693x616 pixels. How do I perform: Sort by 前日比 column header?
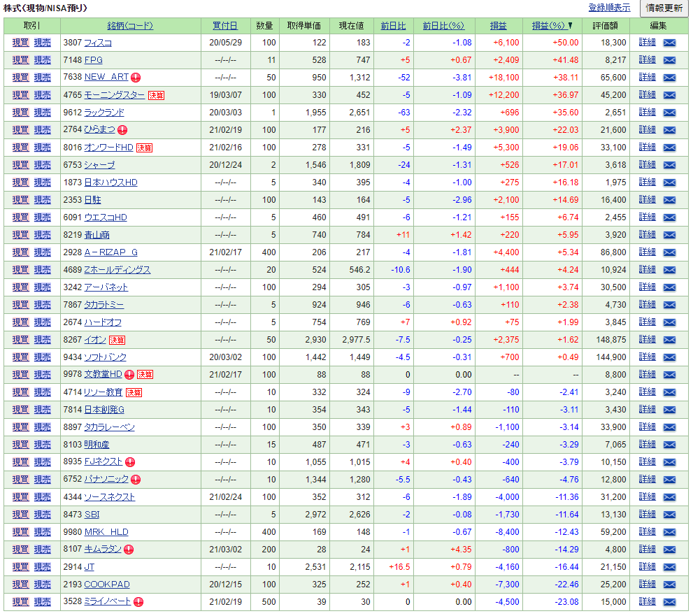(393, 26)
